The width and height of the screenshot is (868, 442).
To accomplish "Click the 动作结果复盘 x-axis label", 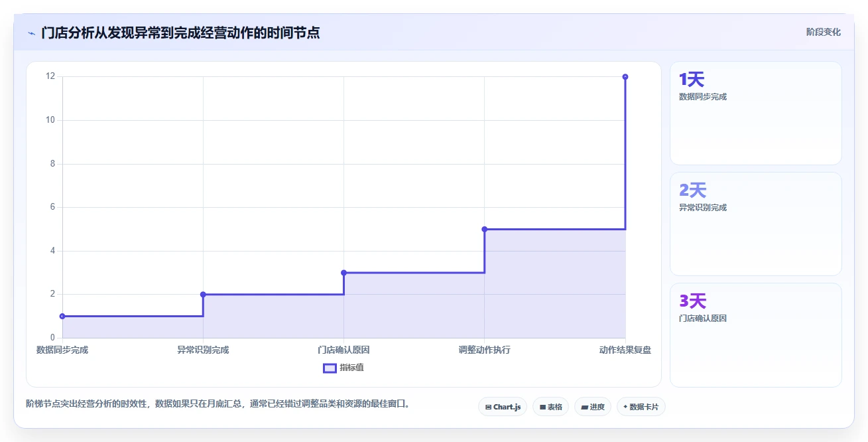I will coord(625,350).
